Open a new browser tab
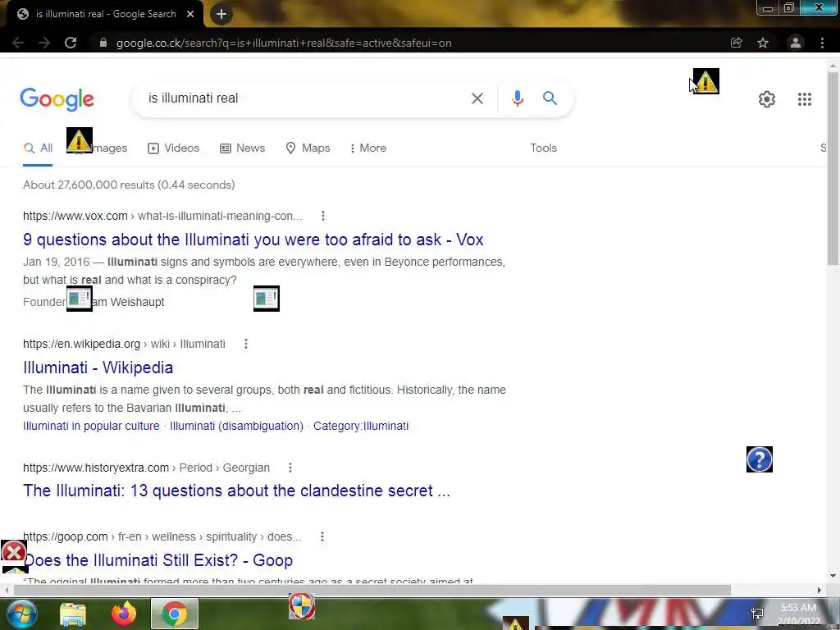The width and height of the screenshot is (840, 630). [x=221, y=15]
